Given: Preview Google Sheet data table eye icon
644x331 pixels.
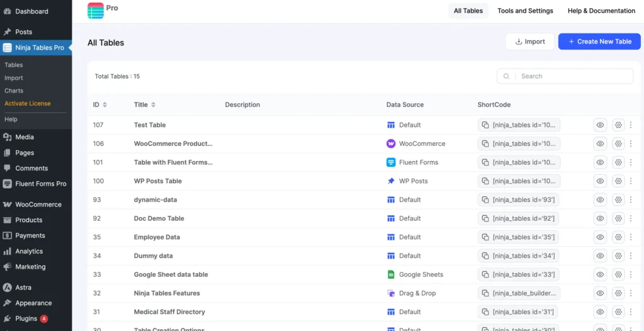Looking at the screenshot, I should 600,274.
